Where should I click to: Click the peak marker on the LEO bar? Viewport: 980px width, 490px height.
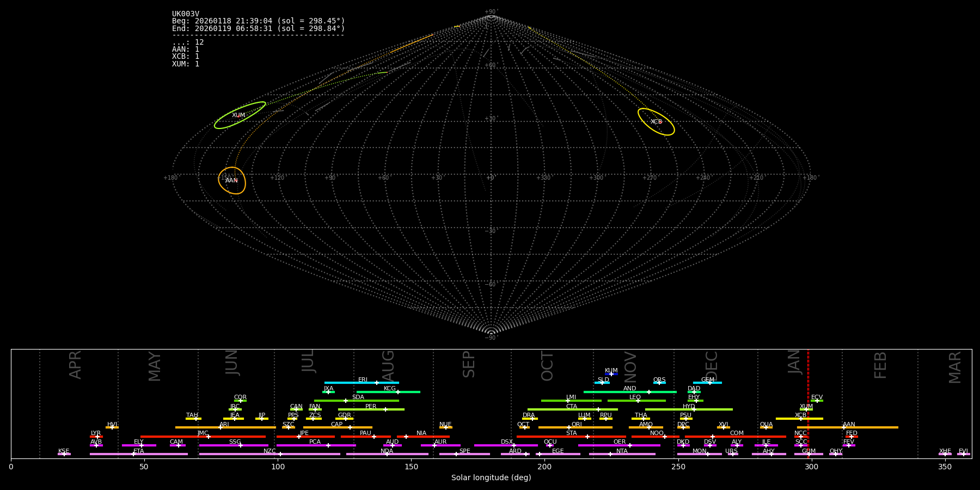click(x=638, y=401)
